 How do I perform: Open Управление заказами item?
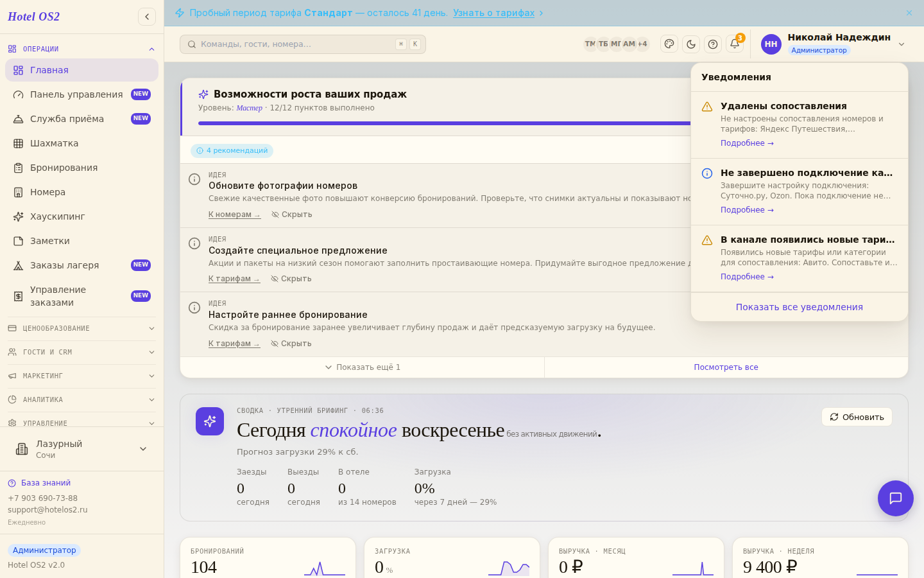[x=81, y=296]
